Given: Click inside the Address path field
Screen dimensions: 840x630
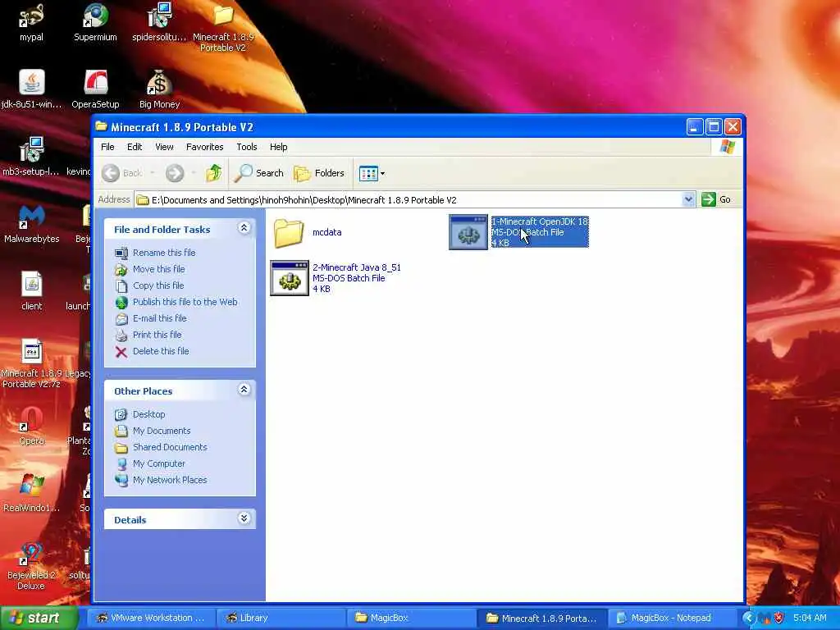Looking at the screenshot, I should [x=409, y=200].
